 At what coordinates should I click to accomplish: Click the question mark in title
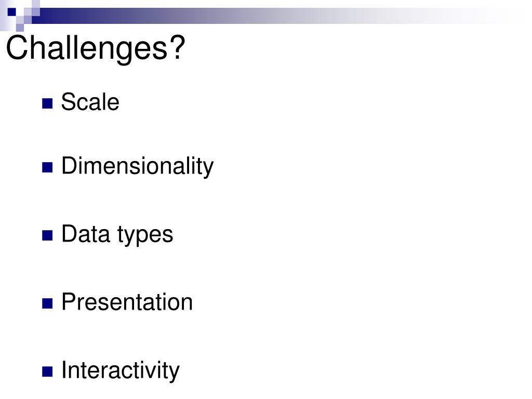pyautogui.click(x=178, y=46)
